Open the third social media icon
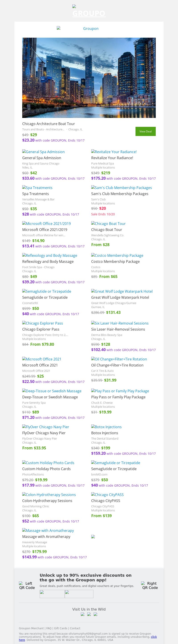Screen dimensions: 178x644 95,614
